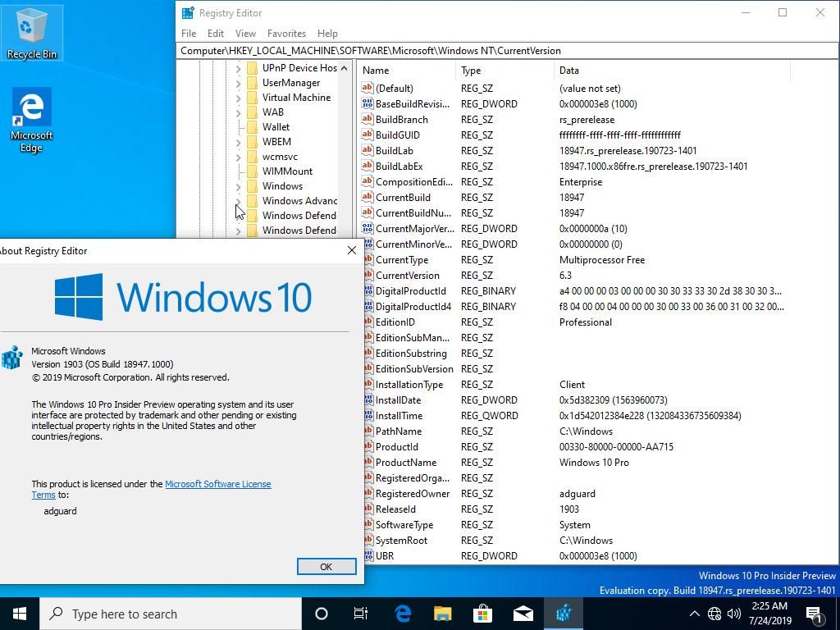The height and width of the screenshot is (630, 840).
Task: Click the Registry Editor title bar icon
Action: (188, 13)
